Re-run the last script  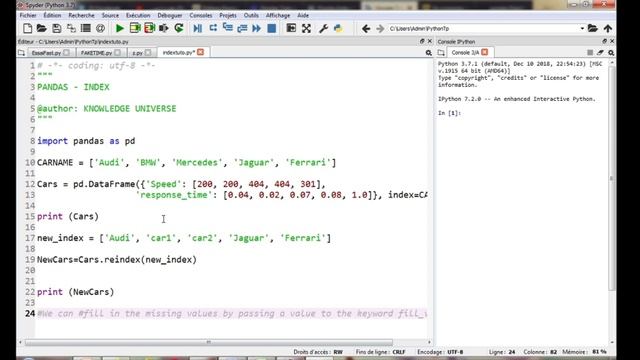(179, 29)
